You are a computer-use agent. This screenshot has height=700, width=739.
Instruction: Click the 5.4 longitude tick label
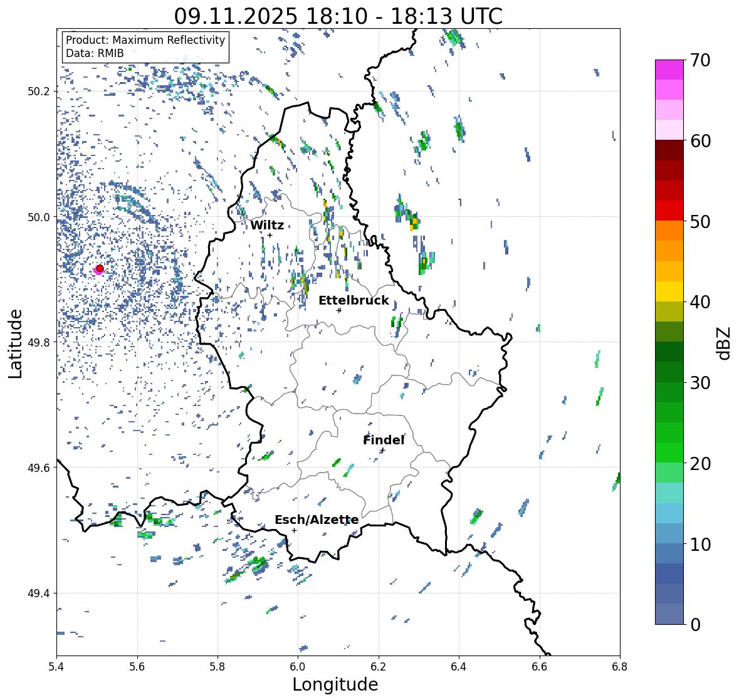[56, 667]
